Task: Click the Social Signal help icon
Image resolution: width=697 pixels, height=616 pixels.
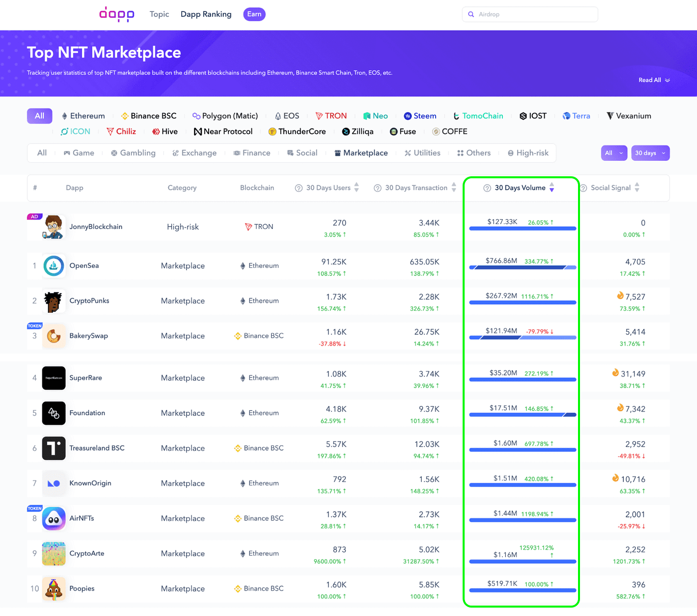Action: (x=583, y=188)
